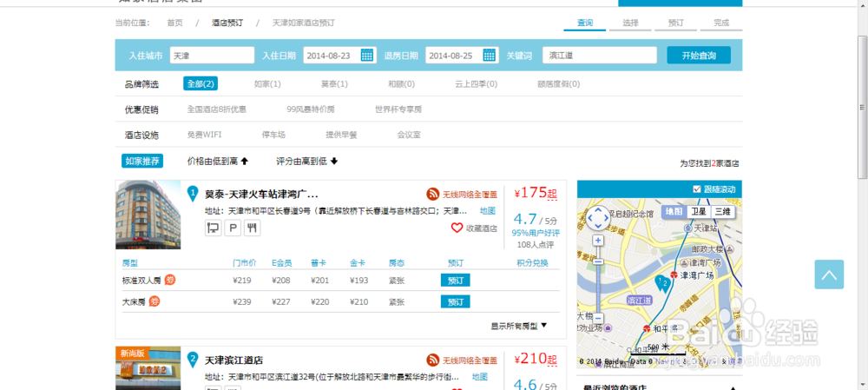Click the page vertical scrollbar thumb

(x=863, y=106)
